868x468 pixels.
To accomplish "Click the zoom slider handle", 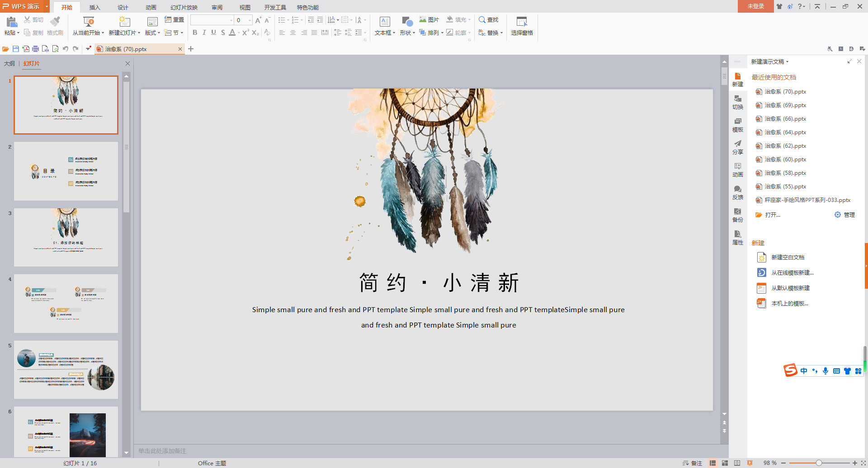I will point(819,463).
